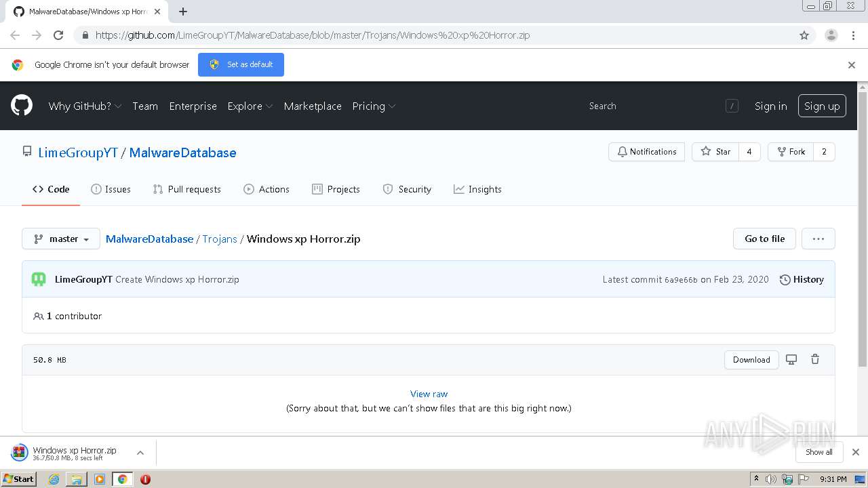The image size is (868, 488).
Task: Launch Internet Explorer from taskbar
Action: [x=54, y=479]
